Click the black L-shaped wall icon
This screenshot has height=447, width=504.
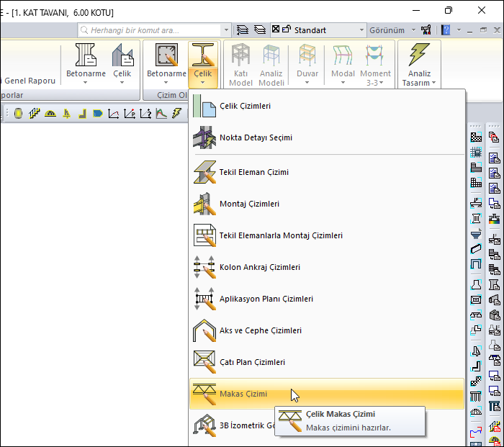[x=476, y=366]
